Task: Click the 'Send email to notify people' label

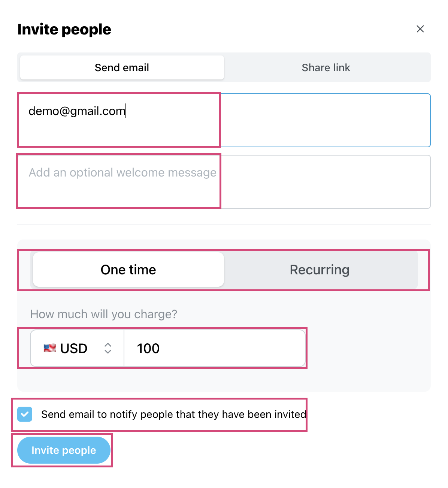Action: coord(174,414)
